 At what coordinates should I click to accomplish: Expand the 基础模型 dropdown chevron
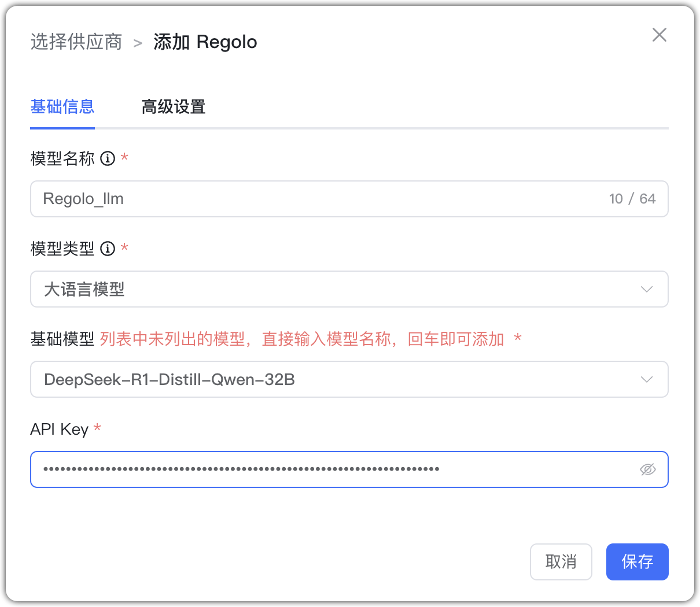point(646,379)
